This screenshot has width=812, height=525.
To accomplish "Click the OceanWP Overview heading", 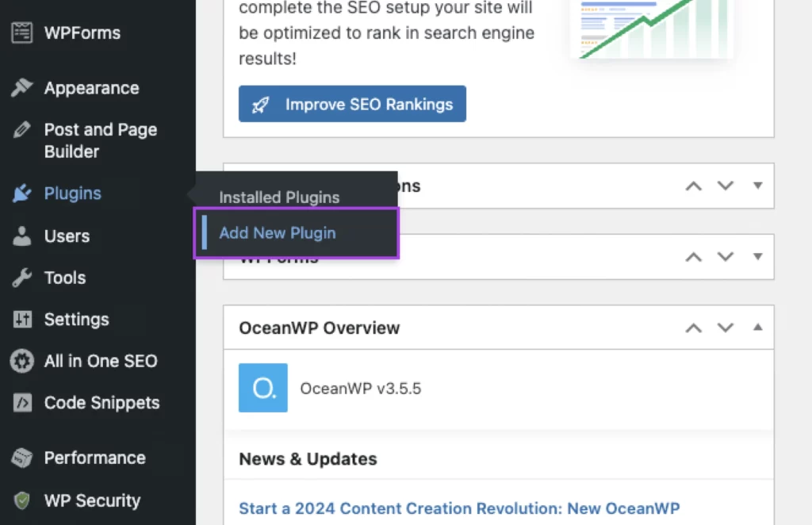I will (320, 328).
